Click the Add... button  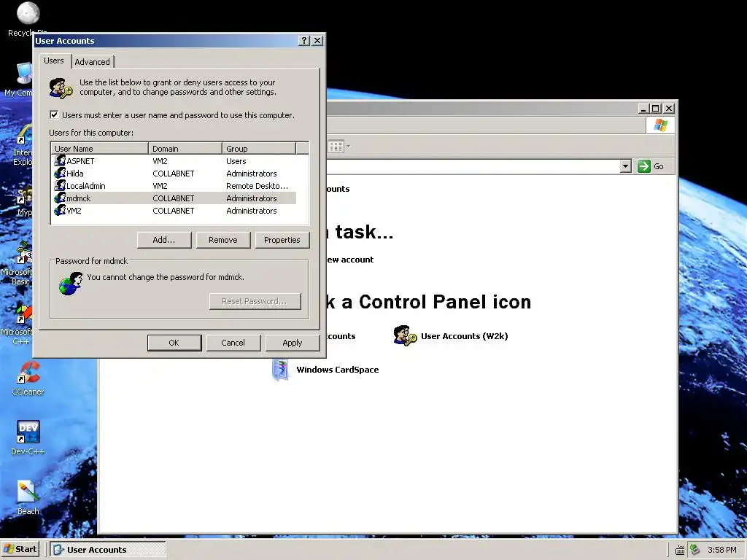(164, 240)
